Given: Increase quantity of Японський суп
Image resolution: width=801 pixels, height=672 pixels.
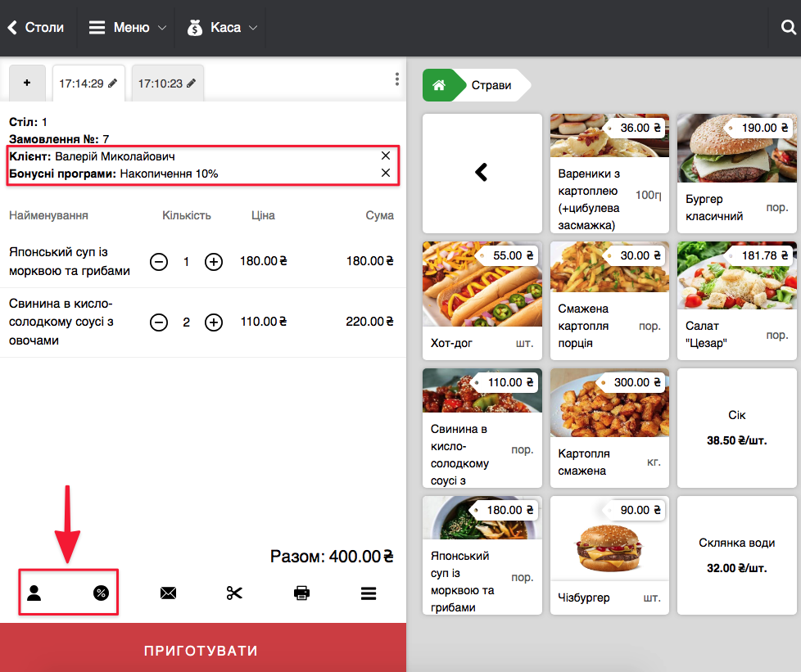Looking at the screenshot, I should point(214,262).
